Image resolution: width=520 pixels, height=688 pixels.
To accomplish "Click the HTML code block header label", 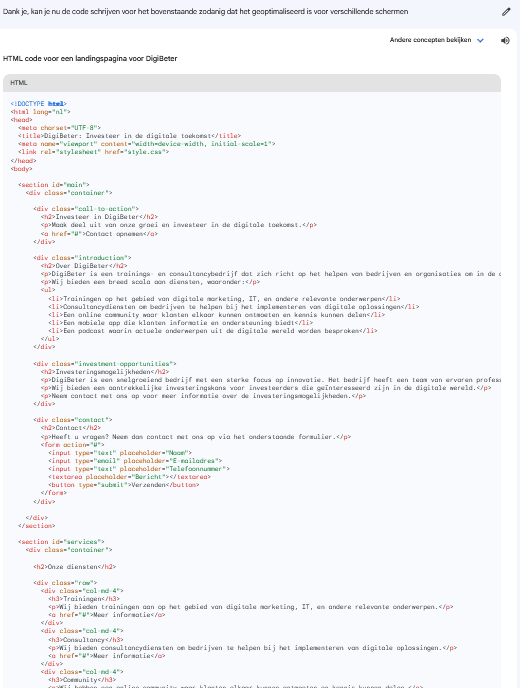I will pyautogui.click(x=19, y=82).
